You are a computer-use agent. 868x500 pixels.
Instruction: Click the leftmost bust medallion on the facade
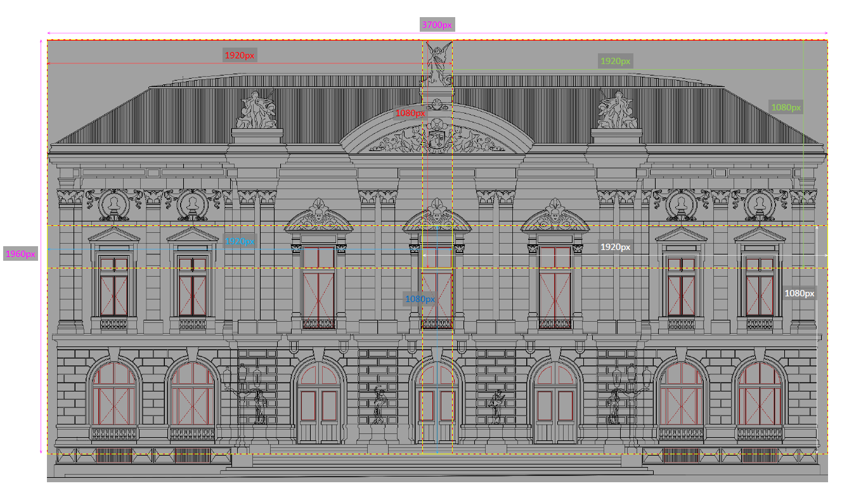coord(114,204)
